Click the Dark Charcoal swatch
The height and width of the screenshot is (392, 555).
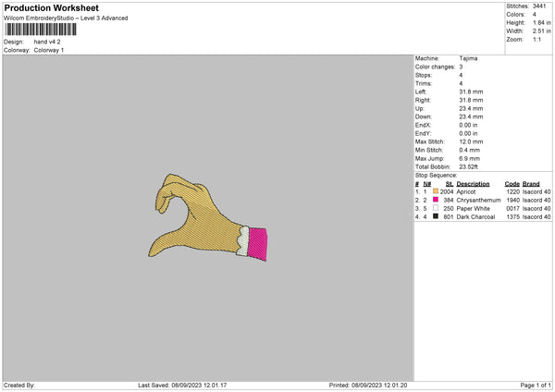tap(436, 216)
